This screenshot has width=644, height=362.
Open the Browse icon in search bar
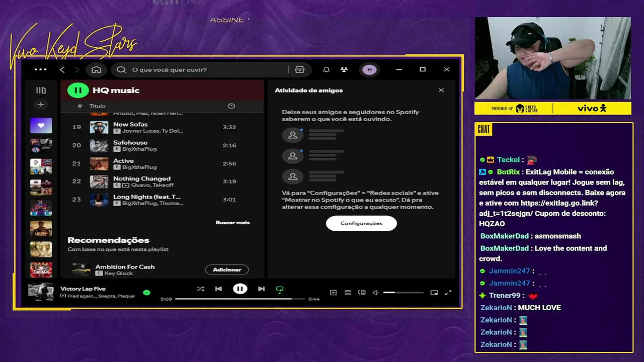pos(300,69)
